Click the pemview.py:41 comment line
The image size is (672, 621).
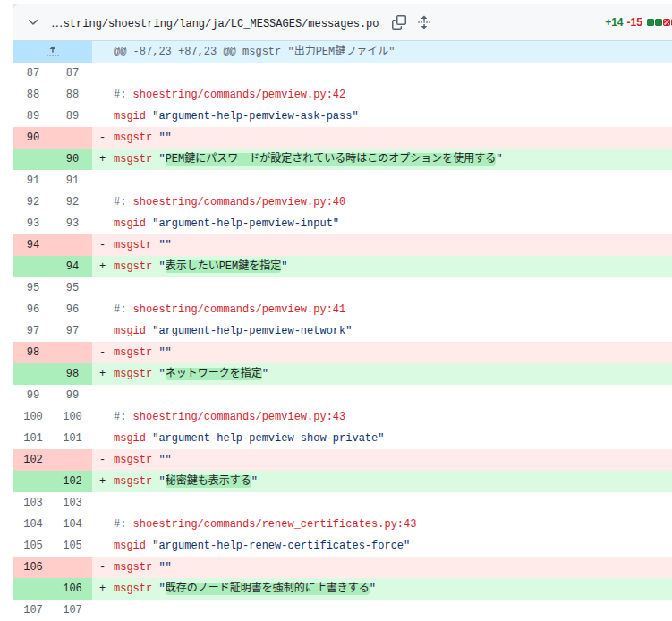tap(229, 309)
